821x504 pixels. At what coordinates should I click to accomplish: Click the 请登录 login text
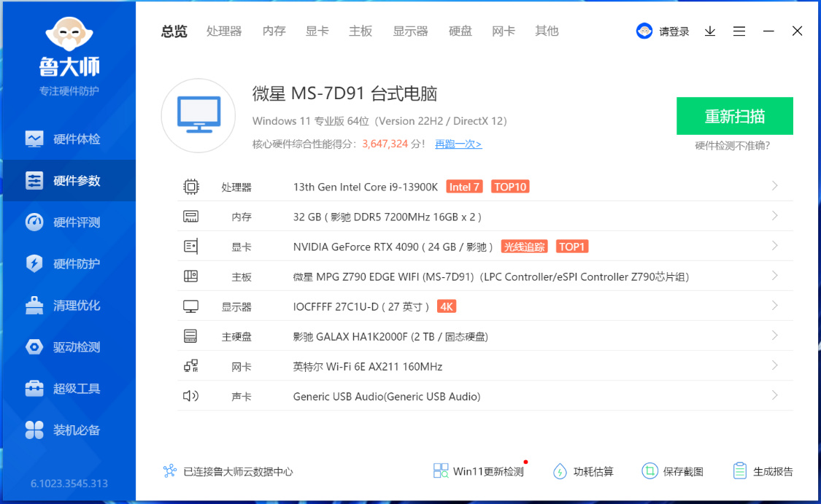(674, 31)
